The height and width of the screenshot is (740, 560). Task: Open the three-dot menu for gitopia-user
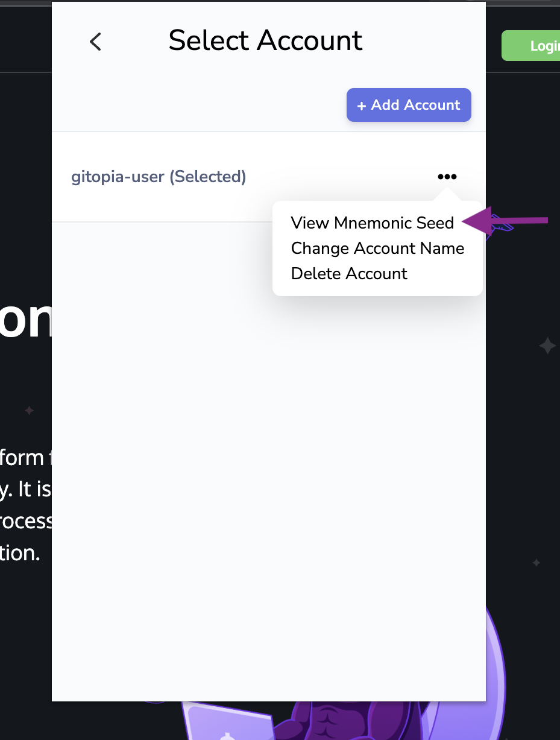tap(447, 177)
